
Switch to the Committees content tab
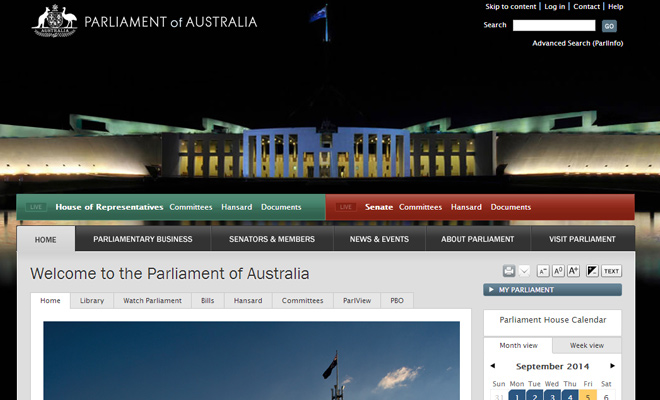(x=303, y=301)
